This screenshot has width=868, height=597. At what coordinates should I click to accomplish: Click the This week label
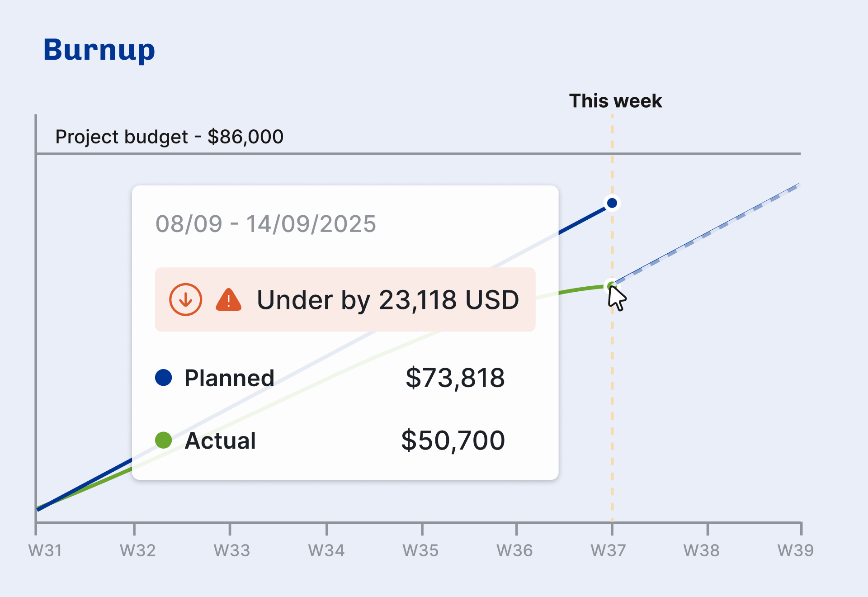(x=615, y=101)
